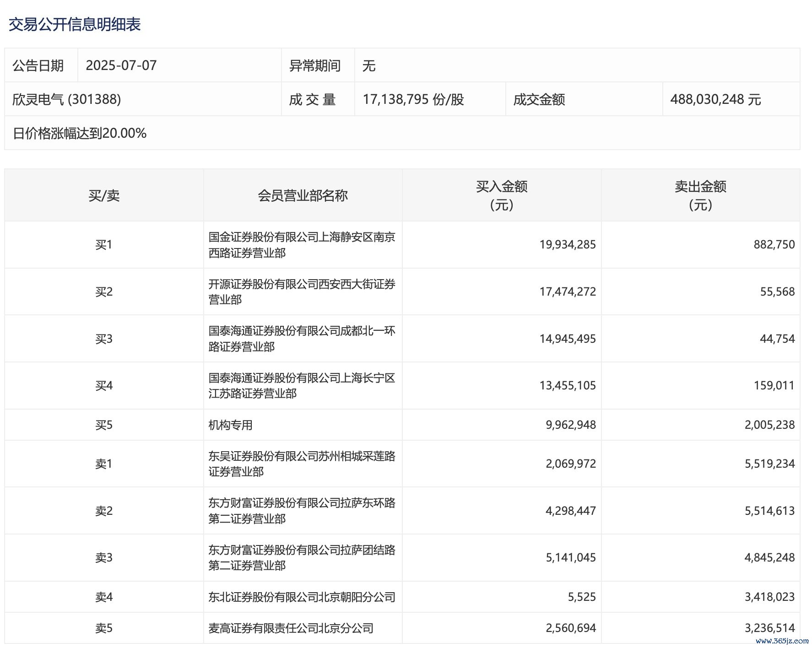Select the text 日价格涨幅达到20.00%
The width and height of the screenshot is (812, 648).
point(79,133)
